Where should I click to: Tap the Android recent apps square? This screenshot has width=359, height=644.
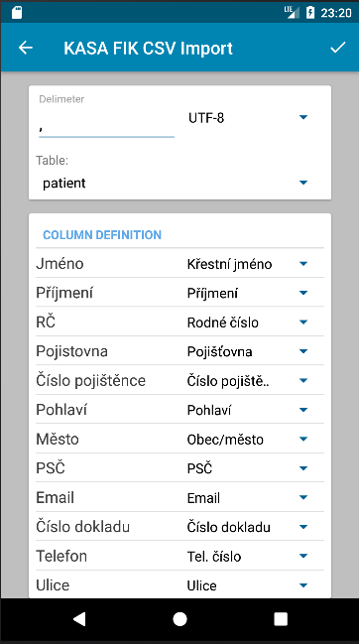281,619
